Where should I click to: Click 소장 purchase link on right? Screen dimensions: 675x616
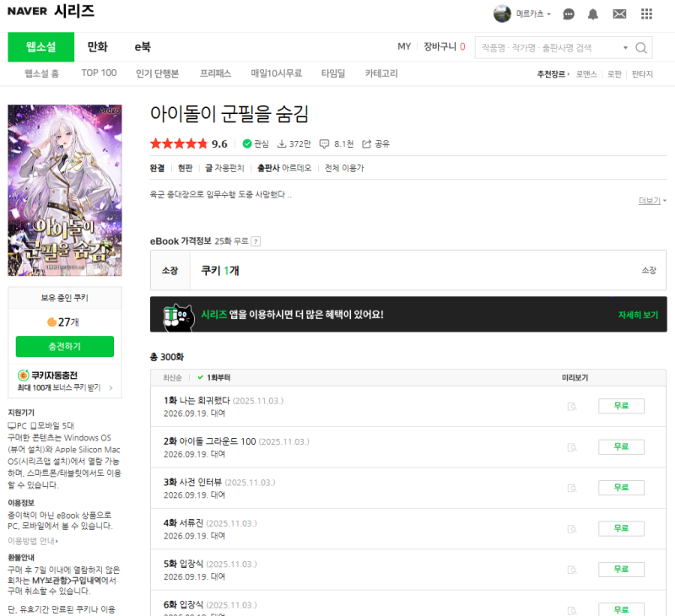pyautogui.click(x=648, y=270)
